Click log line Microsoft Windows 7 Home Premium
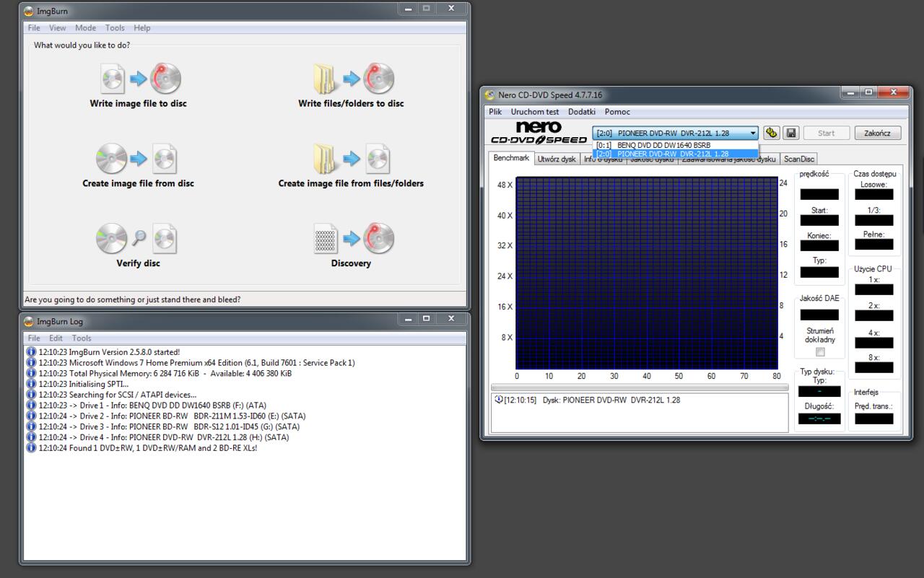Screen dimensions: 924x578 point(196,362)
